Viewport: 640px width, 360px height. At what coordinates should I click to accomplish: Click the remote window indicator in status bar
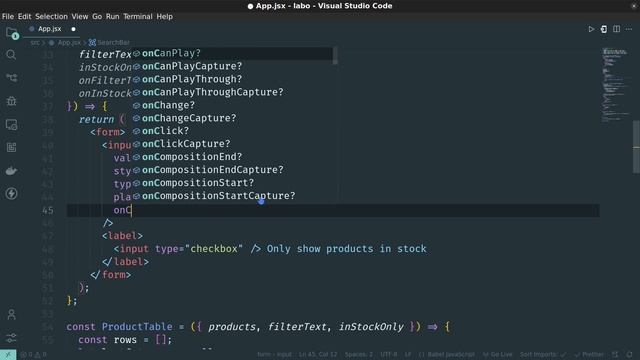coord(8,355)
